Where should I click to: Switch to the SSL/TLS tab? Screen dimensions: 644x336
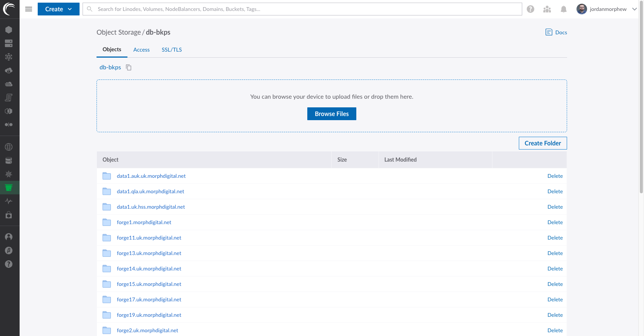[x=172, y=50]
